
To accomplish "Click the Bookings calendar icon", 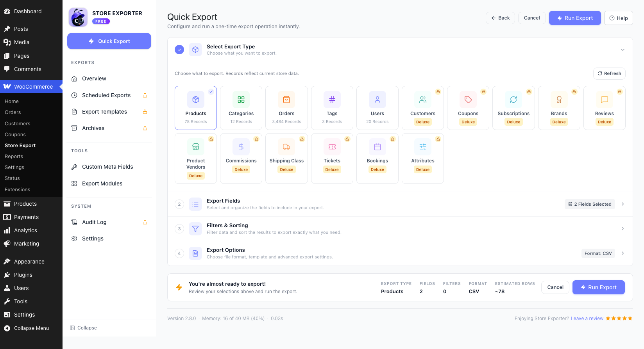I will click(377, 147).
